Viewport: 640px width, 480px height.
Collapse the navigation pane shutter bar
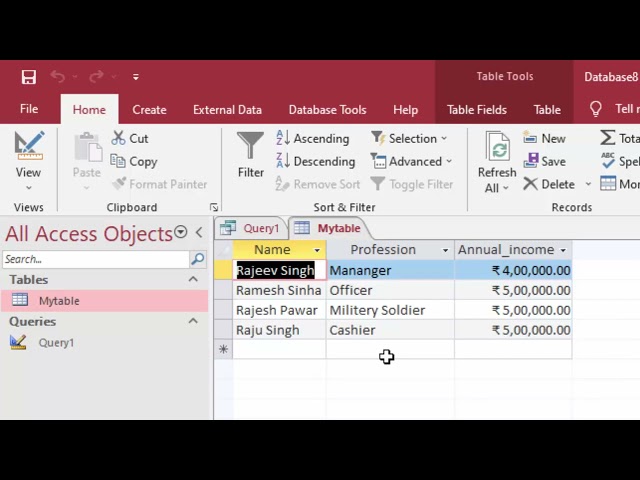[x=199, y=233]
